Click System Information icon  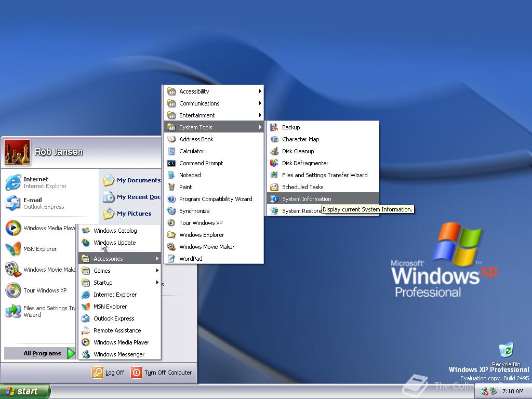pos(274,199)
